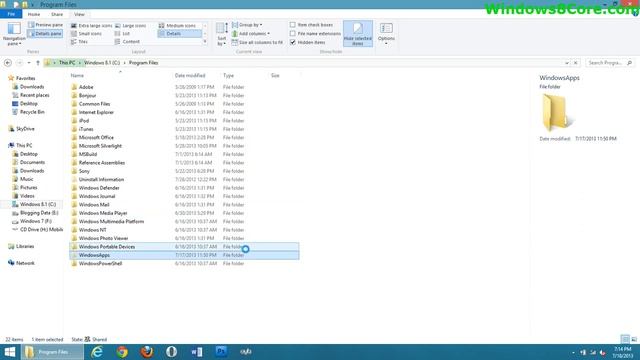640x360 pixels.
Task: Click Size all columns to fit
Action: 257,42
